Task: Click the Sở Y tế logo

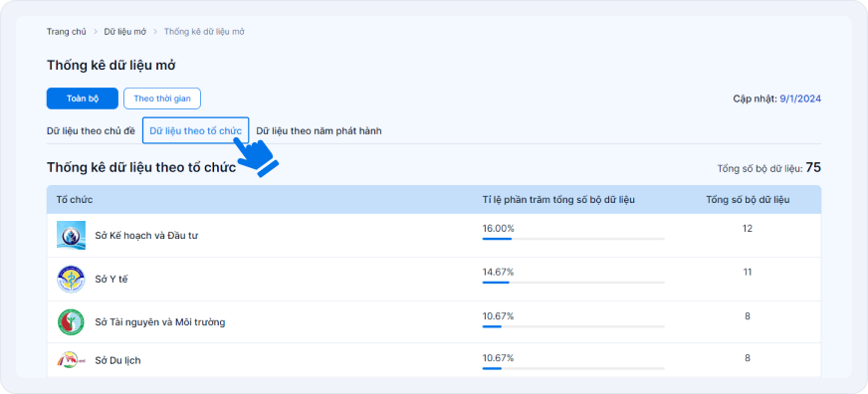Action: point(71,280)
